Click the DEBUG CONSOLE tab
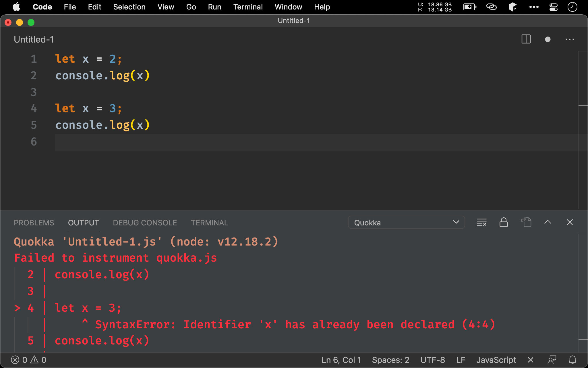 pos(145,223)
